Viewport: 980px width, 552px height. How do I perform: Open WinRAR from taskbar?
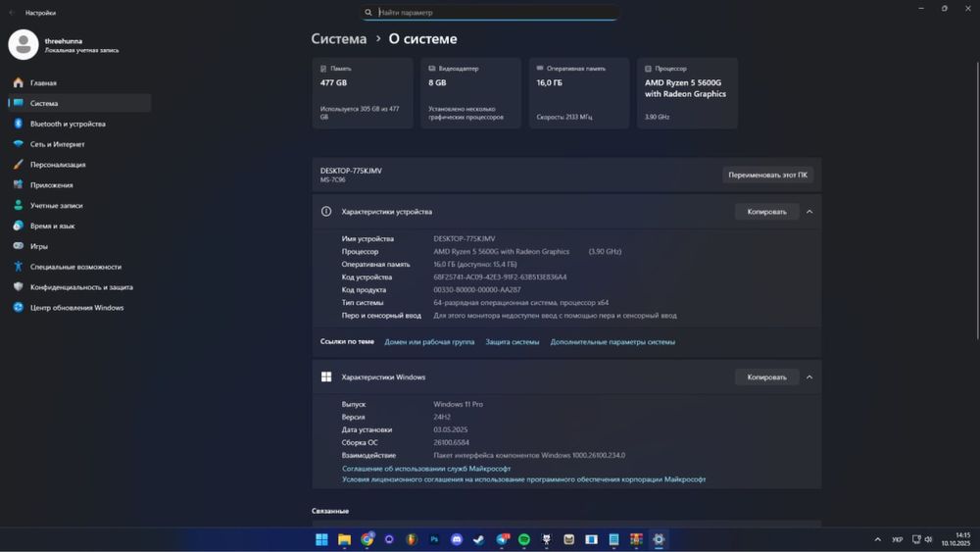coord(636,539)
